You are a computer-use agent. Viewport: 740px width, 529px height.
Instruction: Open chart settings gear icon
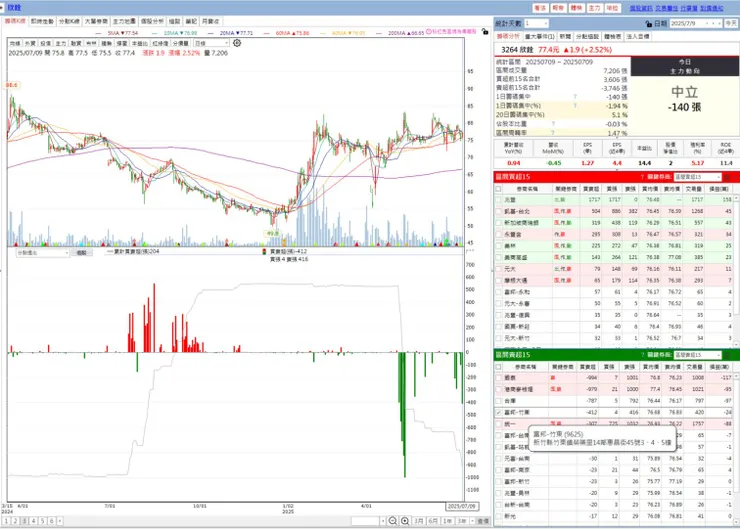pyautogui.click(x=237, y=43)
